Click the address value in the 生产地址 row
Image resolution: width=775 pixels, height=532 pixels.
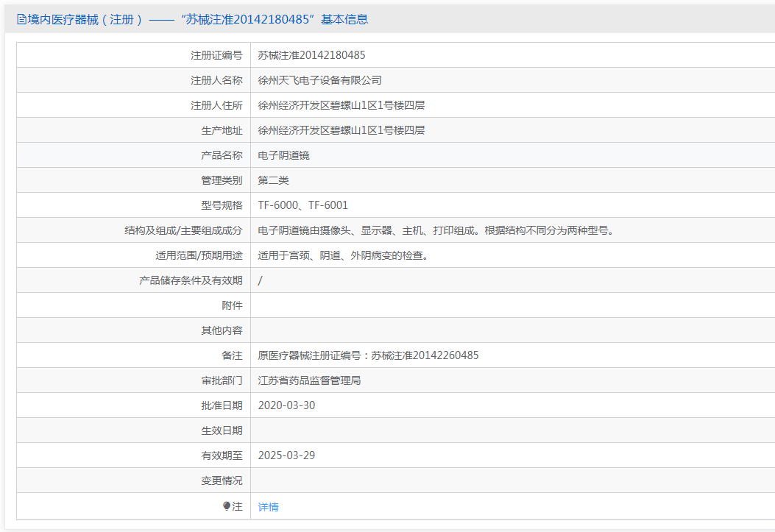point(341,130)
